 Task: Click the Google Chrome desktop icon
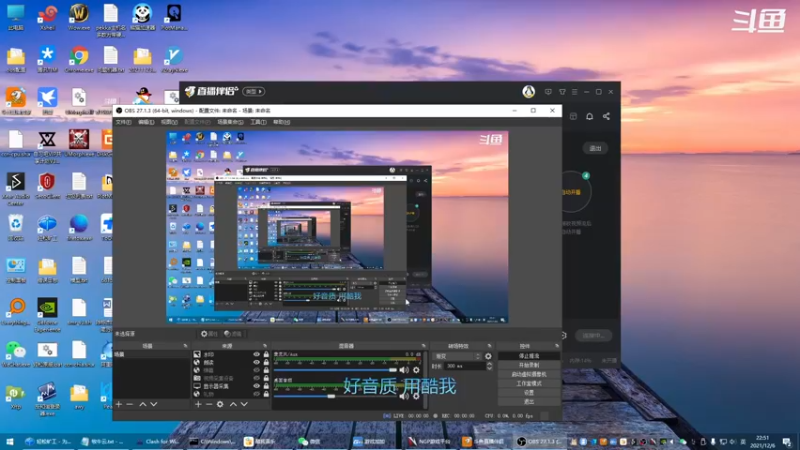click(x=79, y=60)
